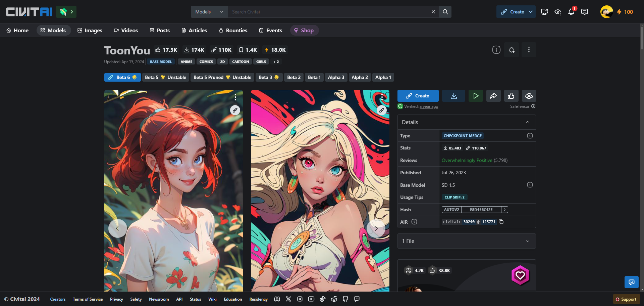Select the Alpha 3 version

pos(336,77)
